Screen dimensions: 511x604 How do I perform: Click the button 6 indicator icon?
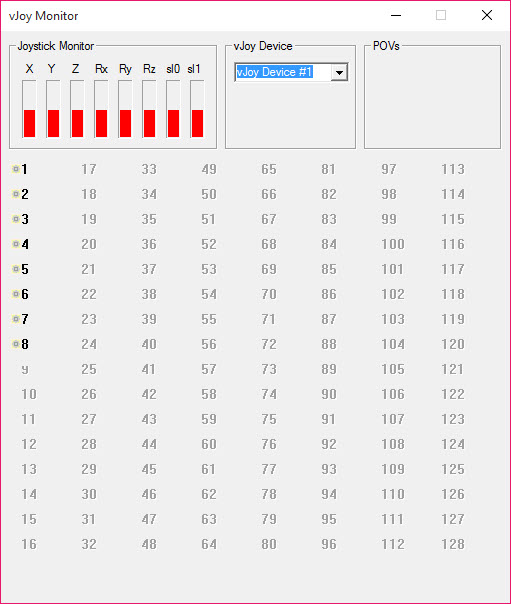coord(16,294)
